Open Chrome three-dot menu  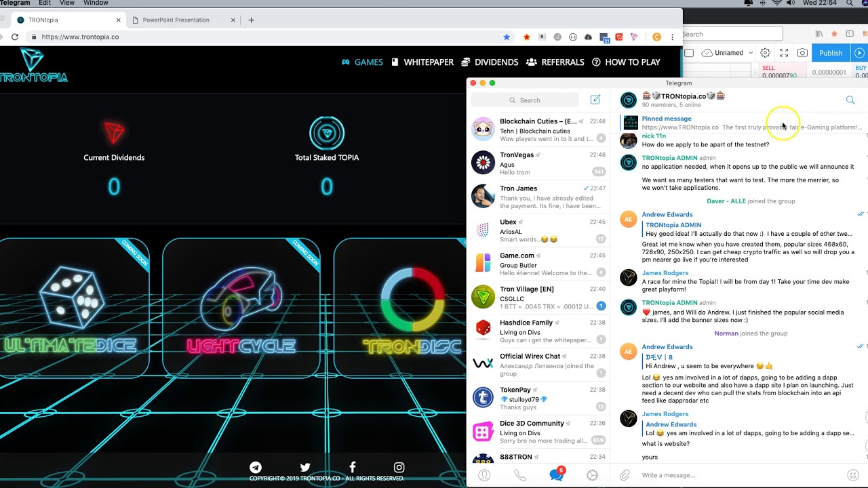(673, 37)
